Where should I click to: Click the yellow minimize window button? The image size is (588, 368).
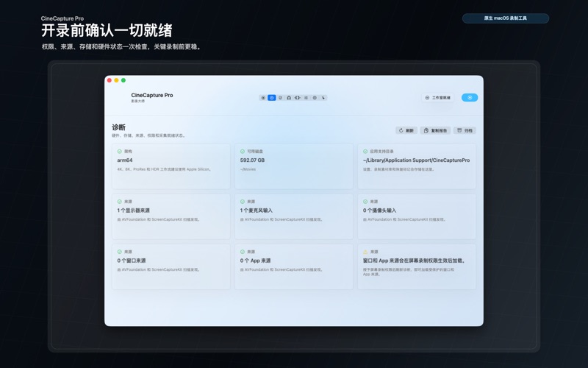tap(116, 80)
